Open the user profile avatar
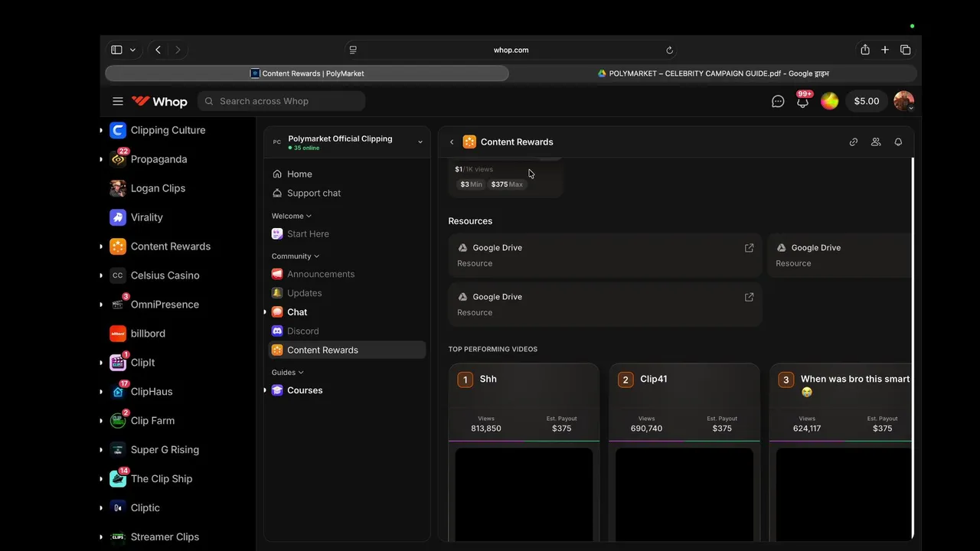The height and width of the screenshot is (551, 980). click(x=904, y=101)
